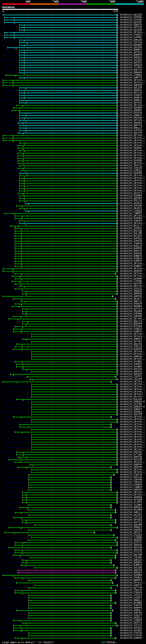
Task: Select hit label UniRef100_B2GU58
Action: pyautogui.click(x=131, y=161)
